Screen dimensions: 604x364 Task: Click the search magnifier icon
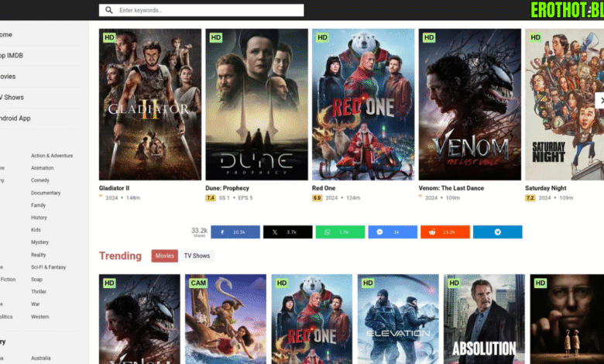click(x=109, y=10)
